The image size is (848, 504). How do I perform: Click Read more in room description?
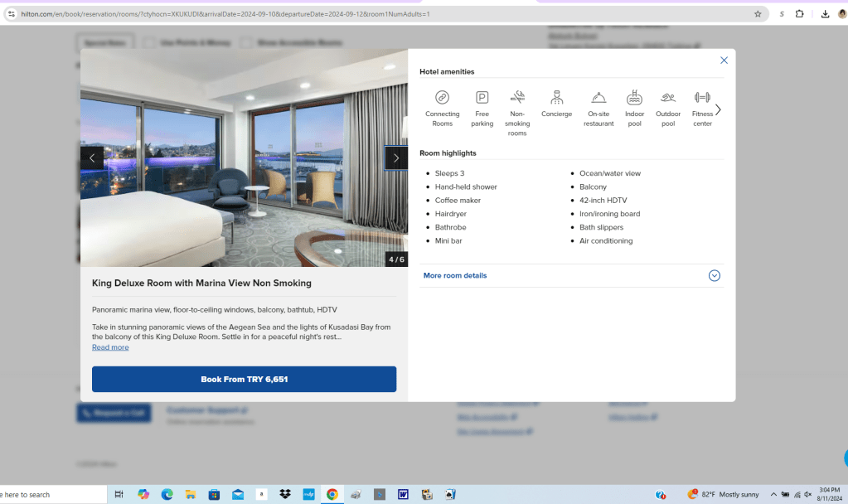[x=110, y=347]
